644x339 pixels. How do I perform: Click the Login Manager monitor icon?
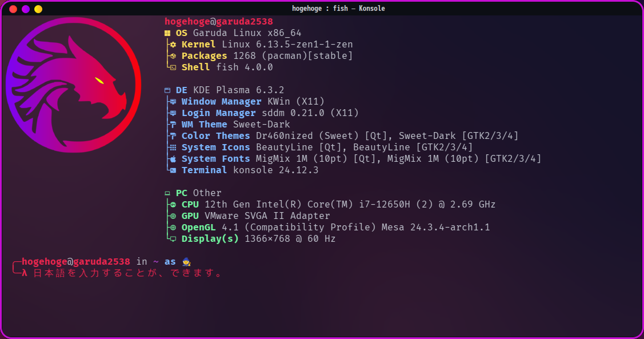pyautogui.click(x=173, y=113)
